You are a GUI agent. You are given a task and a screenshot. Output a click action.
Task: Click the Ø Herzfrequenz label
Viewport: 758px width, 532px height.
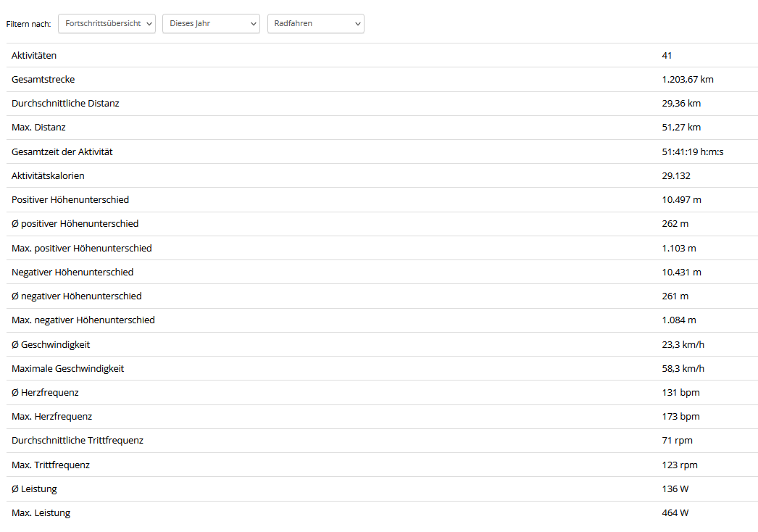coord(45,392)
